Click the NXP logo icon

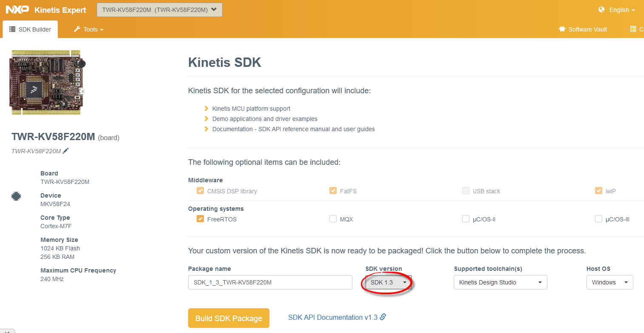pyautogui.click(x=17, y=9)
